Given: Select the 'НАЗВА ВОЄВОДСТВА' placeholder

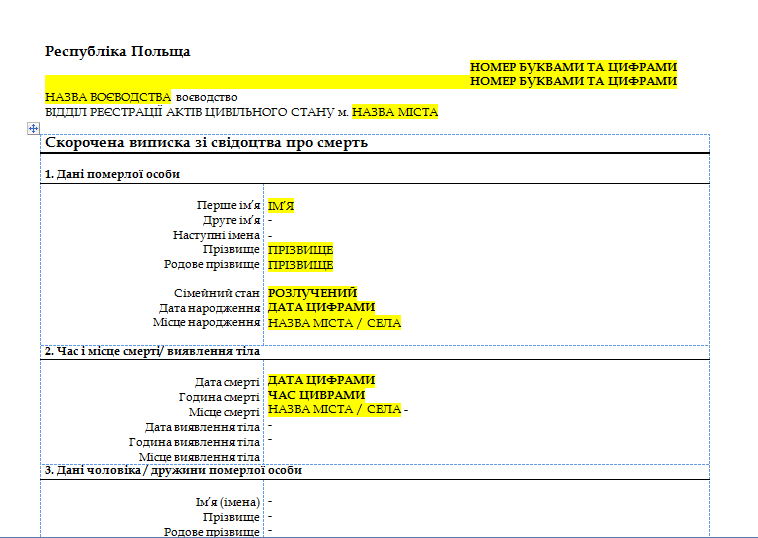Looking at the screenshot, I should pos(108,97).
